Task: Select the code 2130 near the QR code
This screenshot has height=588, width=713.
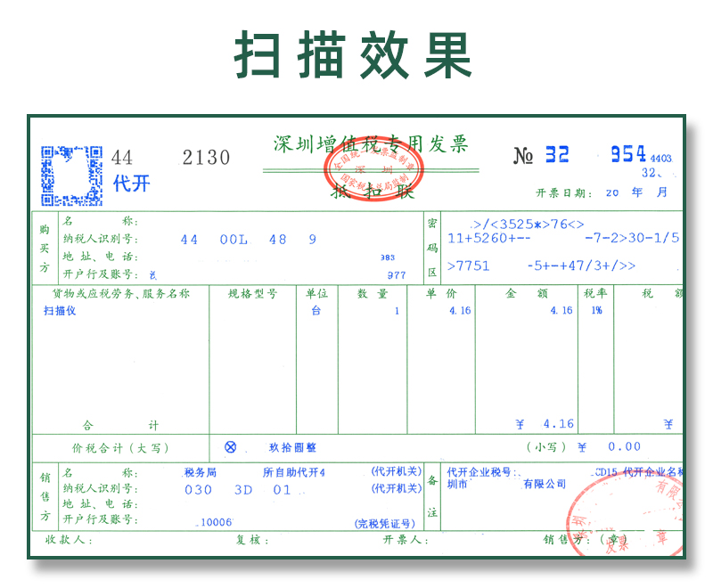Action: click(206, 158)
